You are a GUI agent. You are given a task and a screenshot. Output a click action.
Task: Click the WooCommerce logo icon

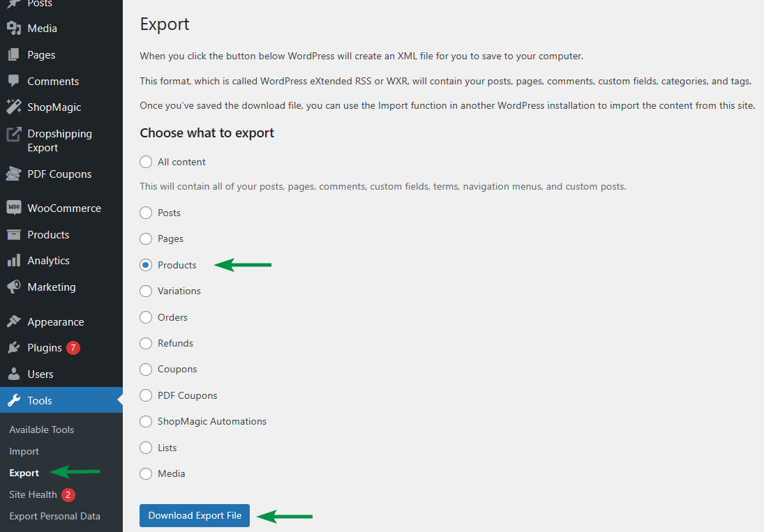[x=13, y=208]
